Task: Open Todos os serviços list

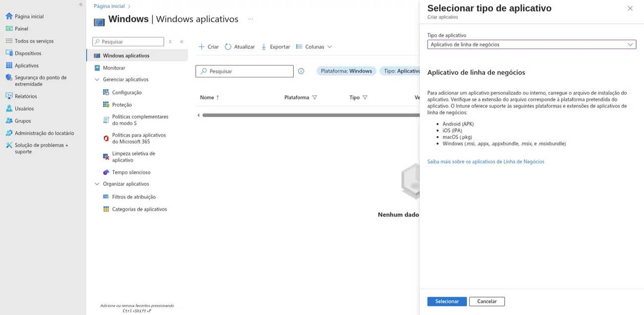Action: coord(30,41)
